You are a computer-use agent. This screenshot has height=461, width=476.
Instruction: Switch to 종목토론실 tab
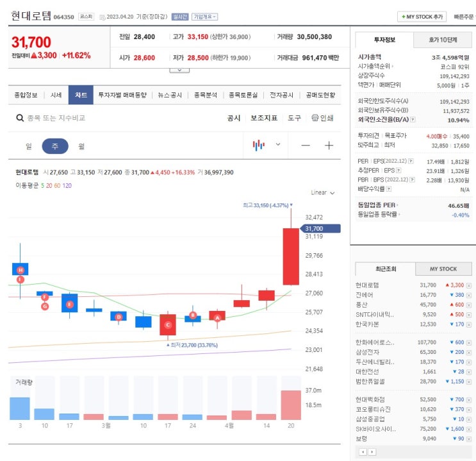243,95
